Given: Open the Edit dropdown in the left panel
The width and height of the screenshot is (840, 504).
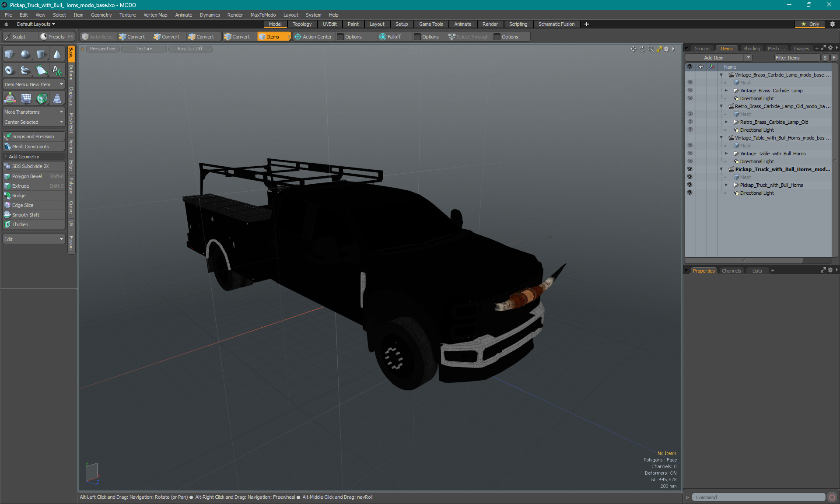Looking at the screenshot, I should click(34, 239).
